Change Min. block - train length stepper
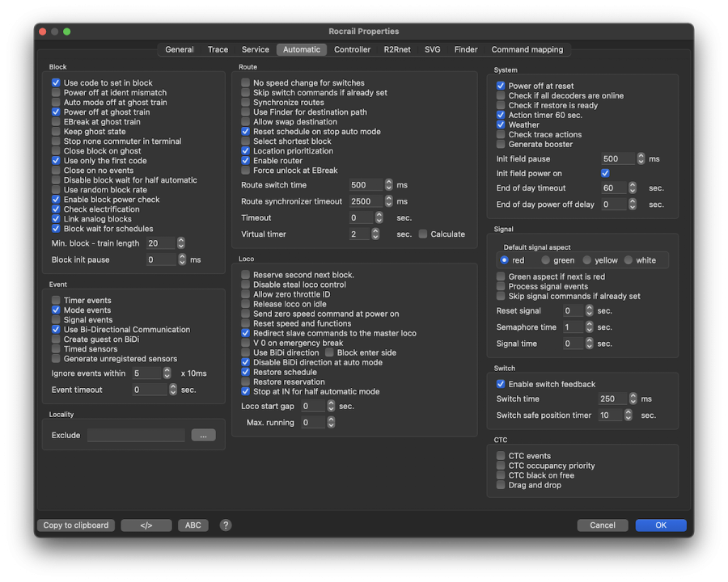Image resolution: width=728 pixels, height=582 pixels. [x=181, y=243]
